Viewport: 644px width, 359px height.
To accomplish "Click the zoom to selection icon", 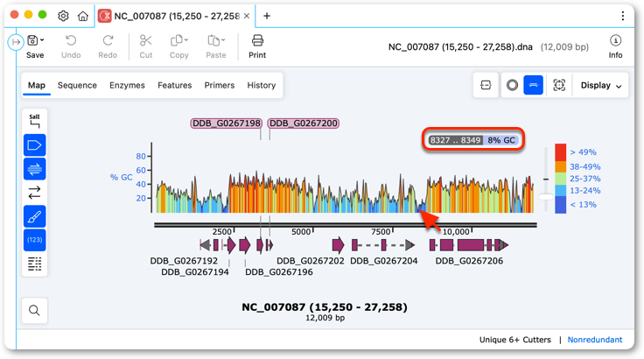I will point(559,85).
